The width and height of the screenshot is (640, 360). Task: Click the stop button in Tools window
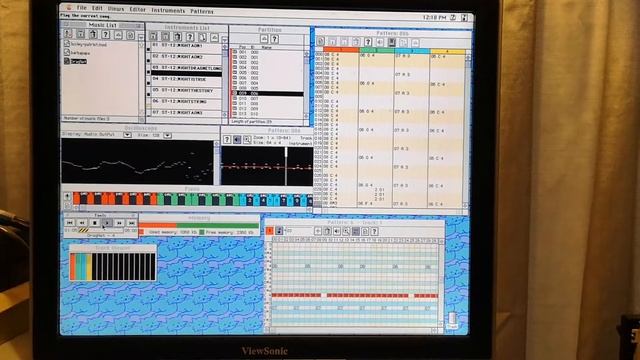point(95,223)
